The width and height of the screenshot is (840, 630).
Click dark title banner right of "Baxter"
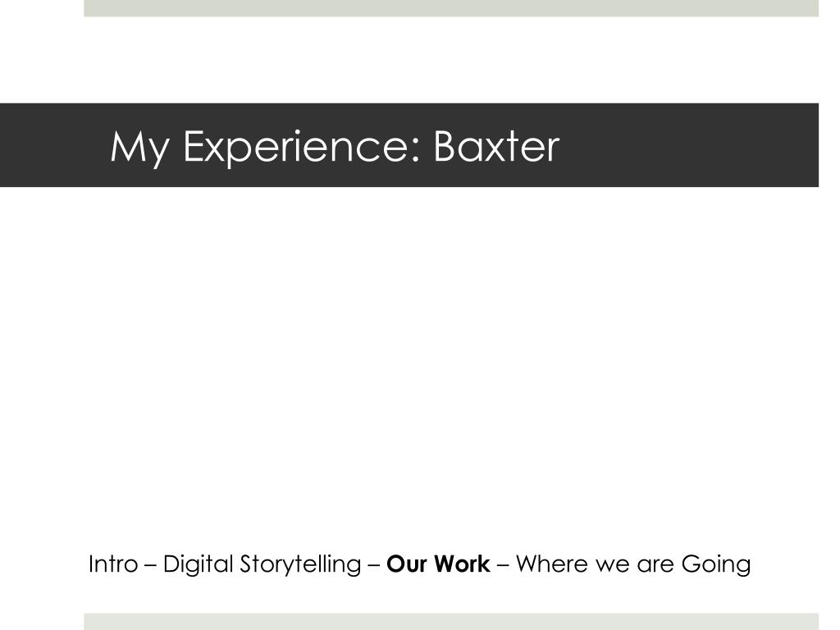[689, 145]
